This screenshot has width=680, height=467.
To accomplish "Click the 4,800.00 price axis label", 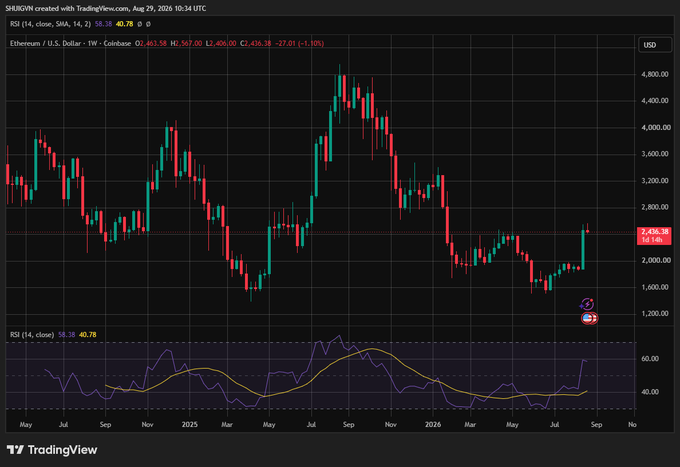I will (654, 74).
